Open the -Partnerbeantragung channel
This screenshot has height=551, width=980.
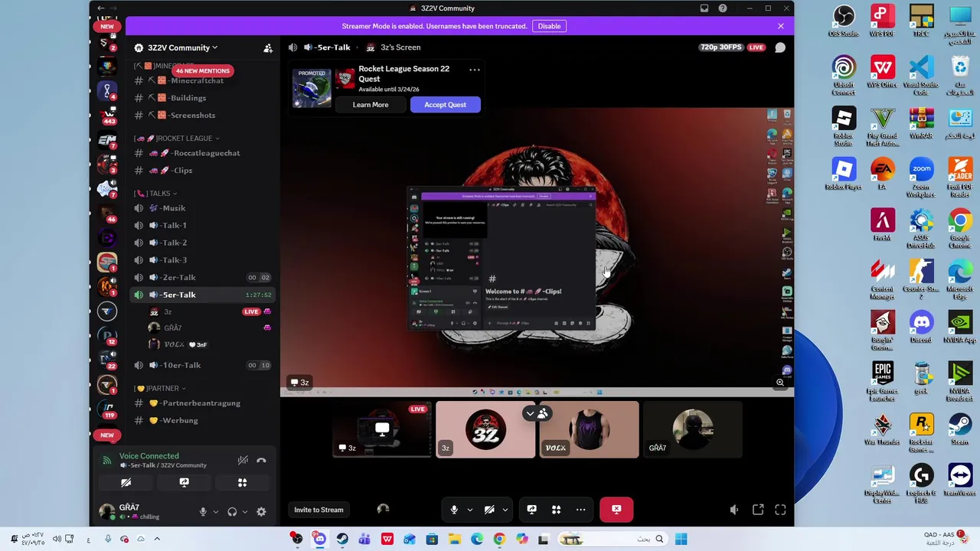[202, 403]
